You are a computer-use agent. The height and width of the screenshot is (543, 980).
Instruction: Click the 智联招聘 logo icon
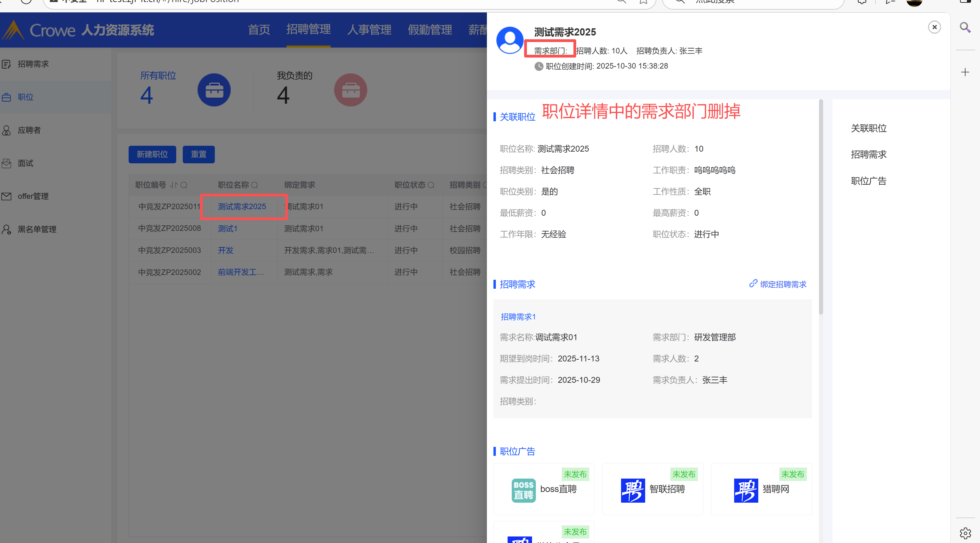click(x=632, y=490)
